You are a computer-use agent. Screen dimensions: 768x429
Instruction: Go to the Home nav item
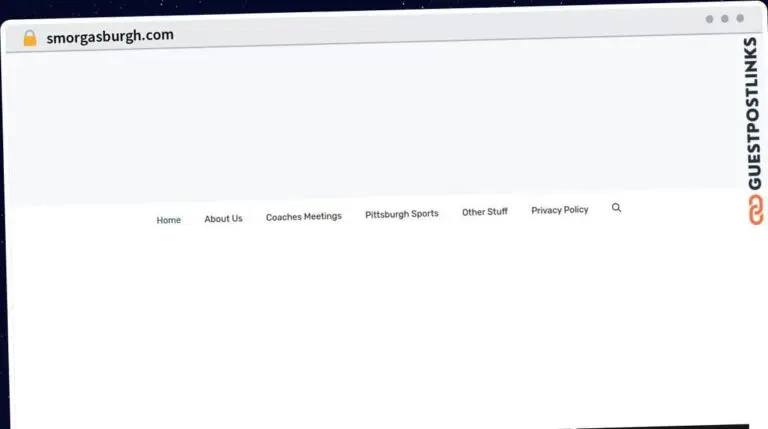point(168,220)
